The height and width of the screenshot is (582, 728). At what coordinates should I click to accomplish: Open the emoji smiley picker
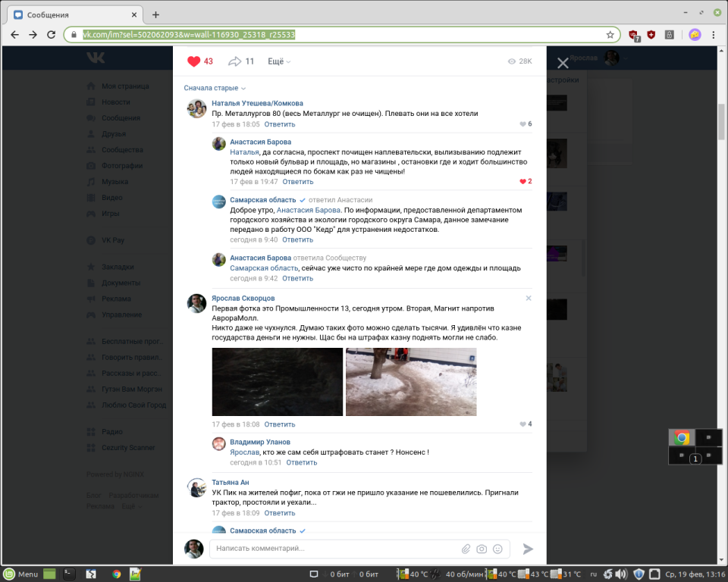point(497,549)
